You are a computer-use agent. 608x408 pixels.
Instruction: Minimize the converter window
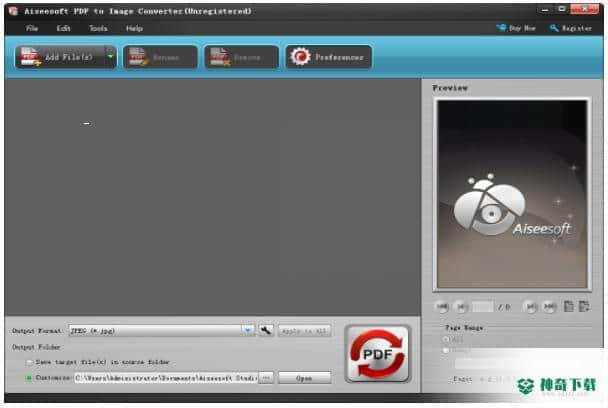pyautogui.click(x=545, y=10)
